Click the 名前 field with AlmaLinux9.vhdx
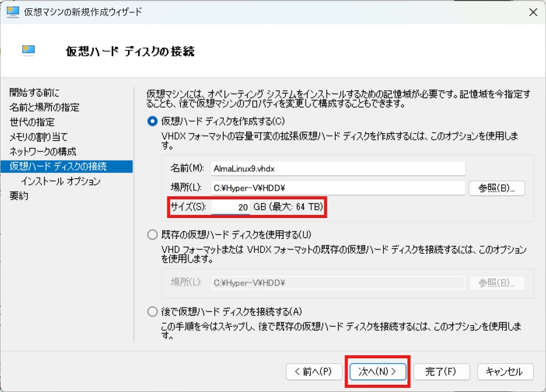 tap(338, 168)
